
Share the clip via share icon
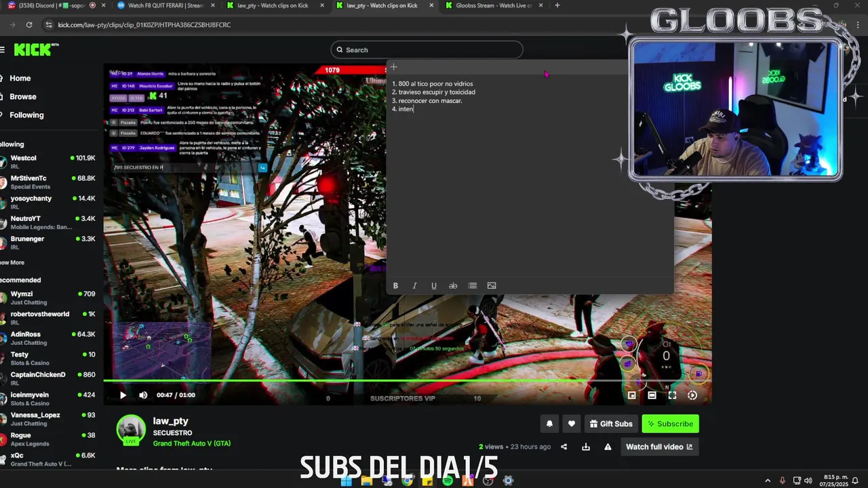click(x=564, y=447)
